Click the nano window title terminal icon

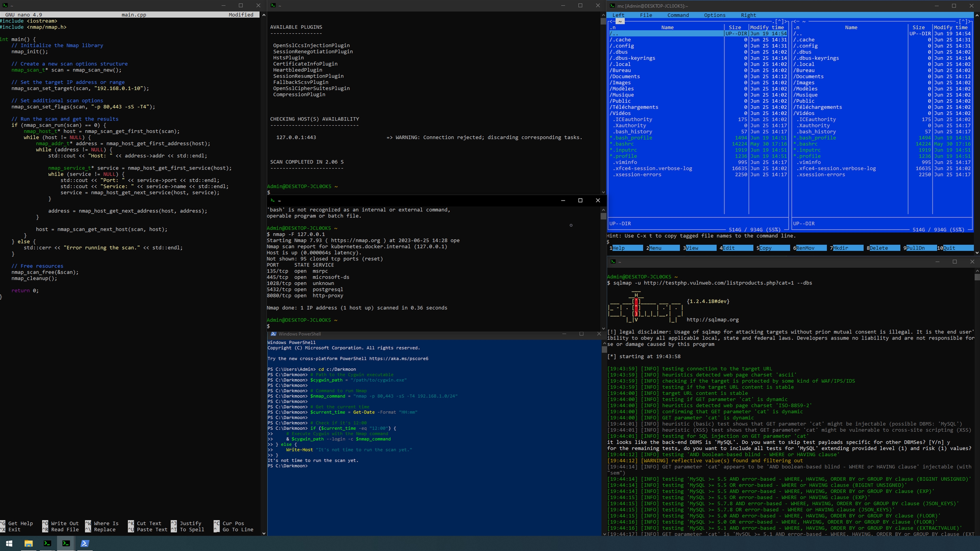pyautogui.click(x=5, y=5)
